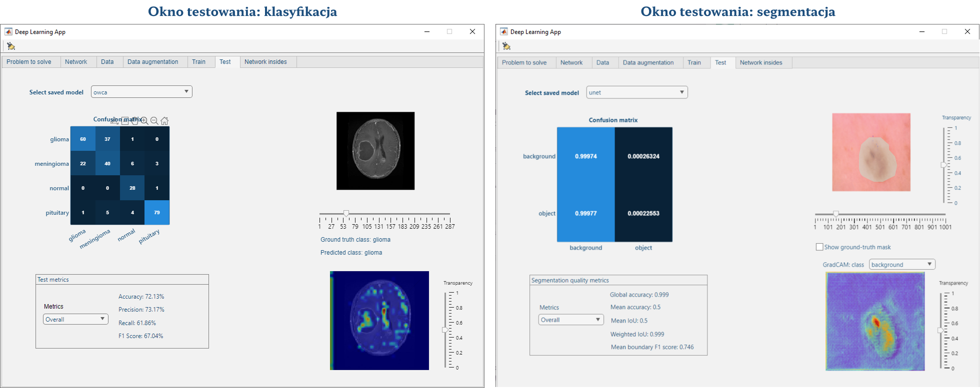Image resolution: width=980 pixels, height=388 pixels.
Task: Click the data tips icon above confusion matrix
Action: click(x=125, y=120)
